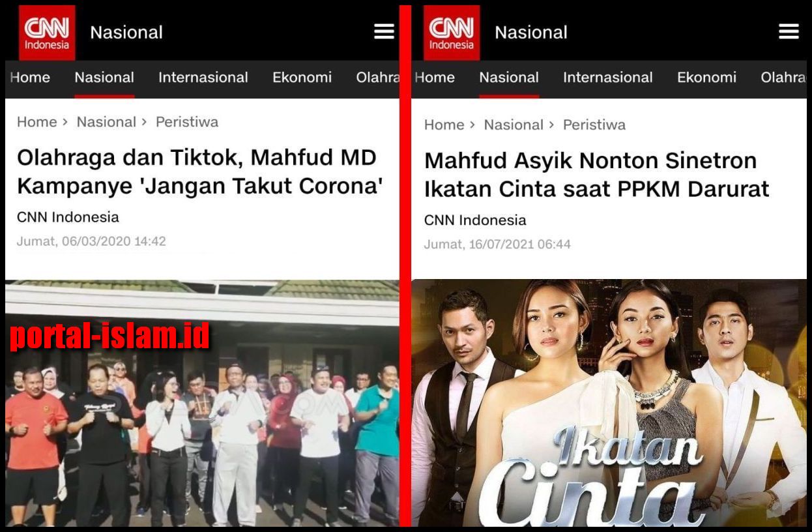The image size is (812, 532).
Task: View the Ikatan Cinta poster image
Action: coord(609,403)
